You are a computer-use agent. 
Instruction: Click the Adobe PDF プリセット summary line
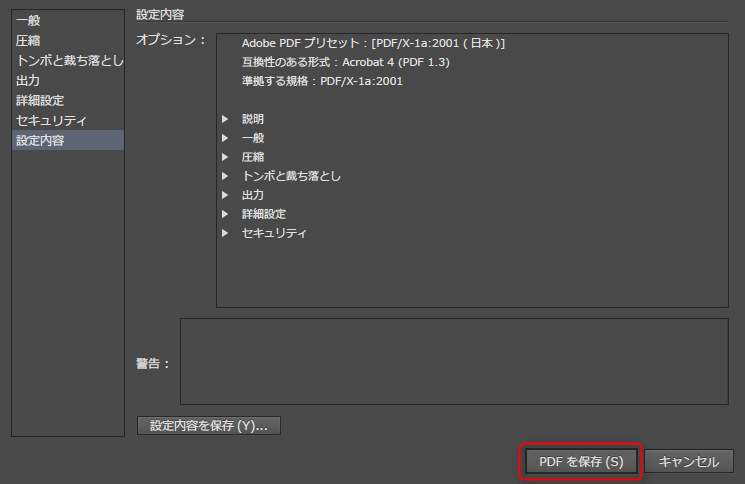[x=373, y=44]
